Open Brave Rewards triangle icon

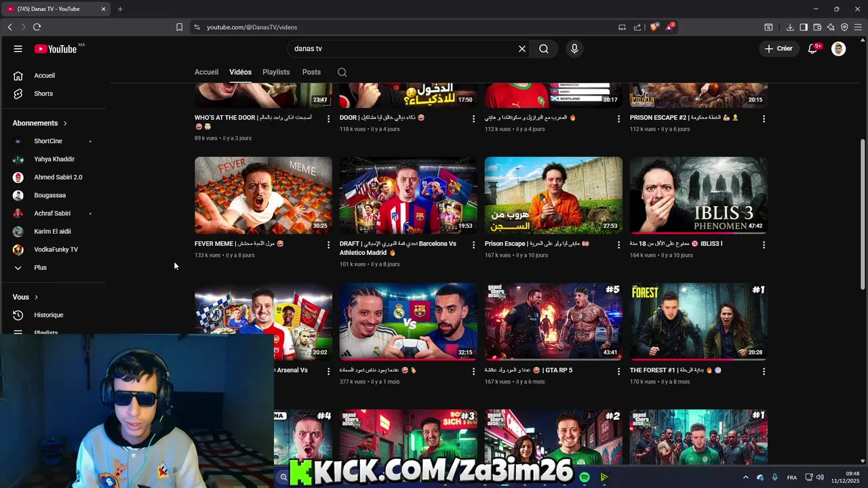tap(670, 27)
